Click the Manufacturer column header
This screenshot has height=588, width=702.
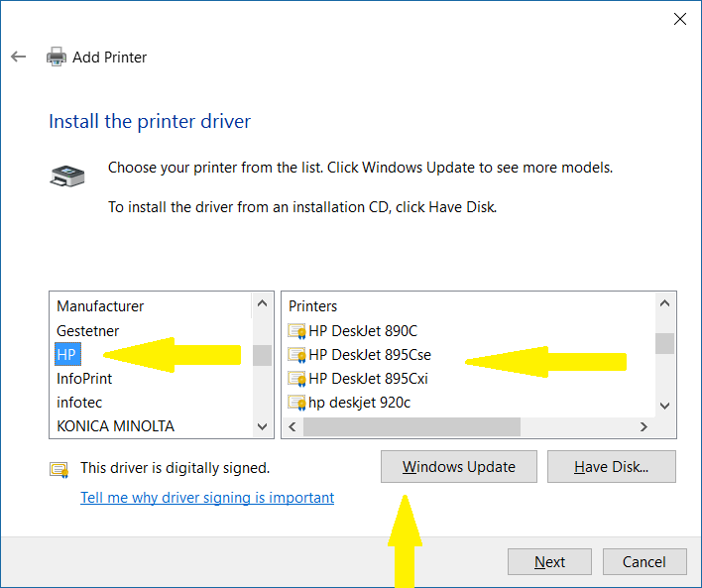click(100, 306)
